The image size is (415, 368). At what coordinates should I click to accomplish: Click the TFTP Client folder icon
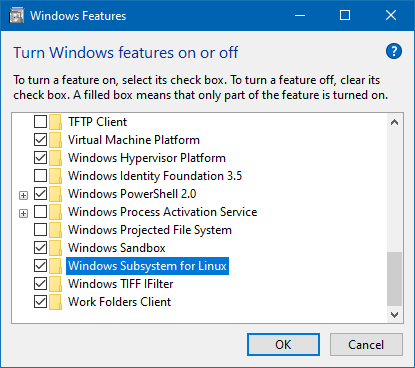[x=55, y=122]
